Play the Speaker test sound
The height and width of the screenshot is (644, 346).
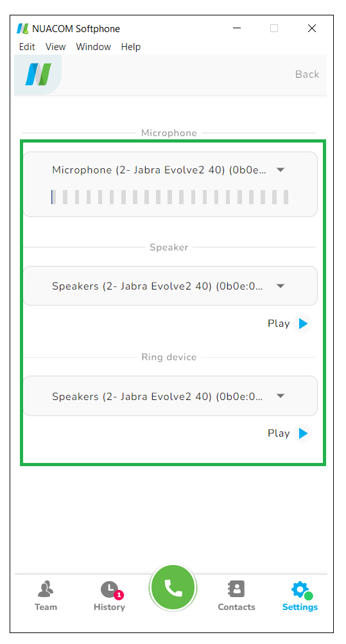tap(303, 324)
